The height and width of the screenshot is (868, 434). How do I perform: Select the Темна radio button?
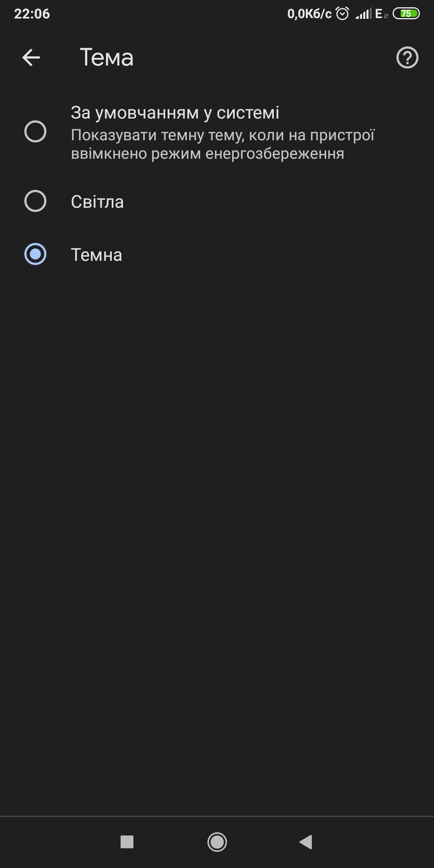(35, 254)
